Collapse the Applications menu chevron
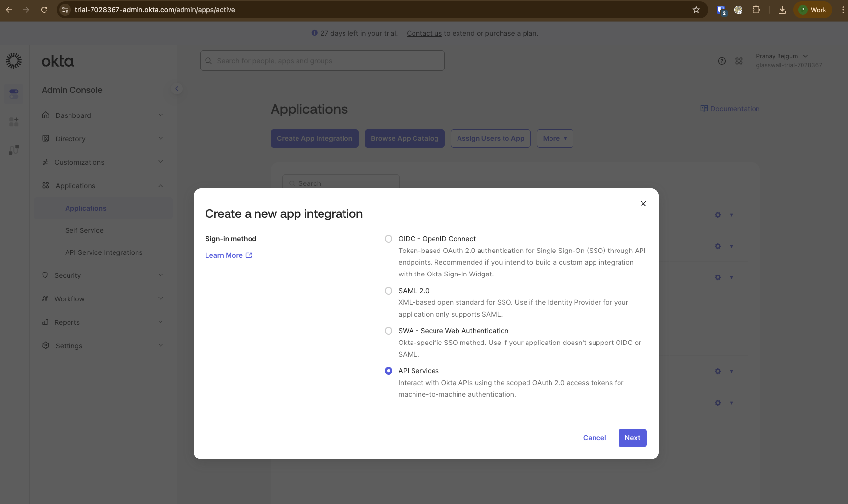 click(x=160, y=186)
